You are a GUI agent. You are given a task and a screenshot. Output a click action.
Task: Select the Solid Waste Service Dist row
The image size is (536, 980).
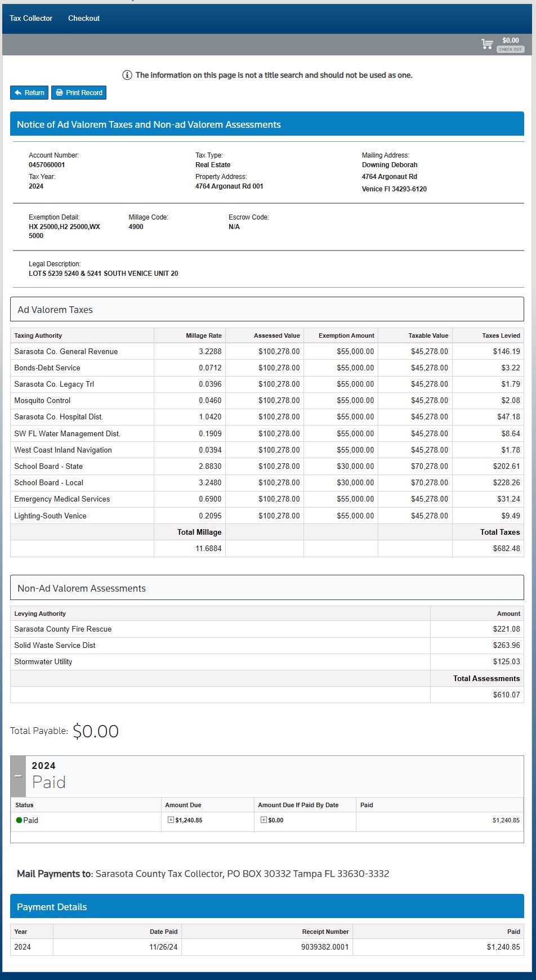tap(55, 645)
